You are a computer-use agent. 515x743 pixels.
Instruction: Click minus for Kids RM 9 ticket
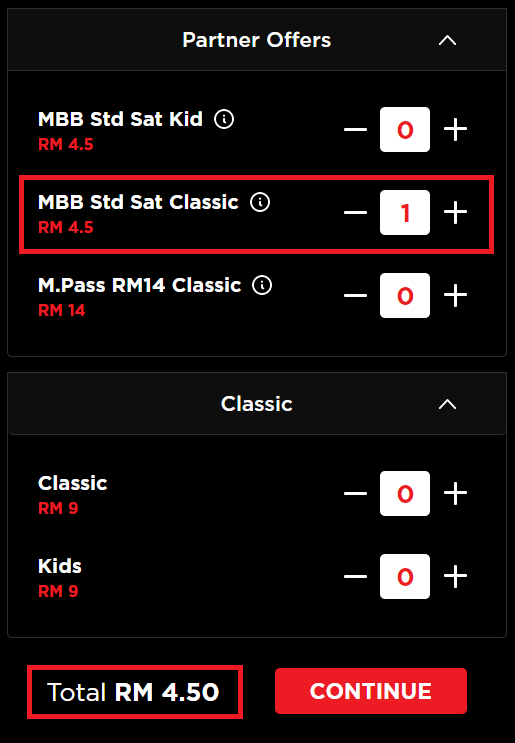coord(355,576)
